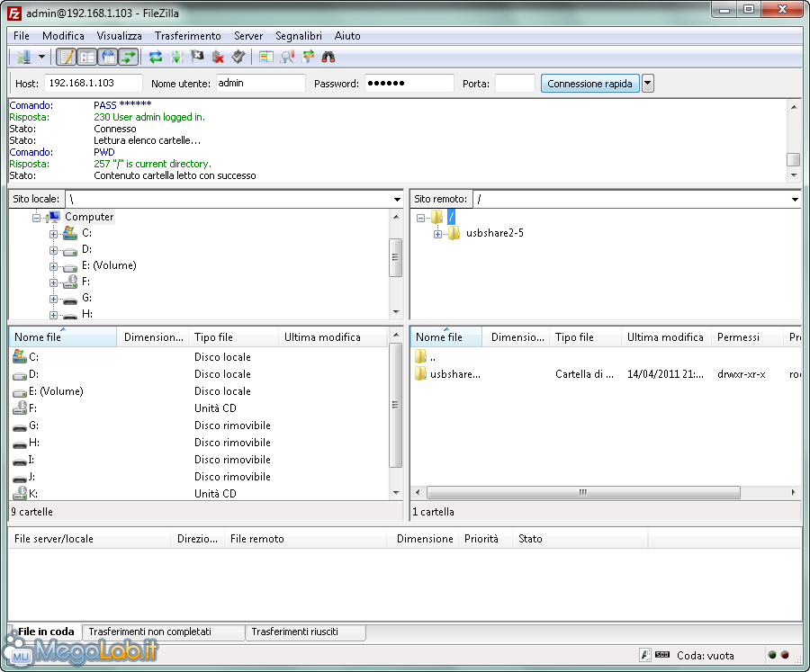This screenshot has width=810, height=672.
Task: Sort remote list by Ultima modifica
Action: coord(665,337)
